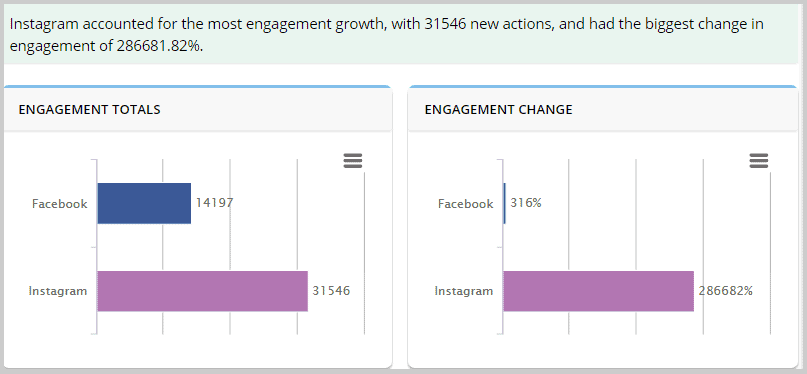Click the Instagram axis label in Engagement Change
The image size is (807, 374).
point(464,291)
